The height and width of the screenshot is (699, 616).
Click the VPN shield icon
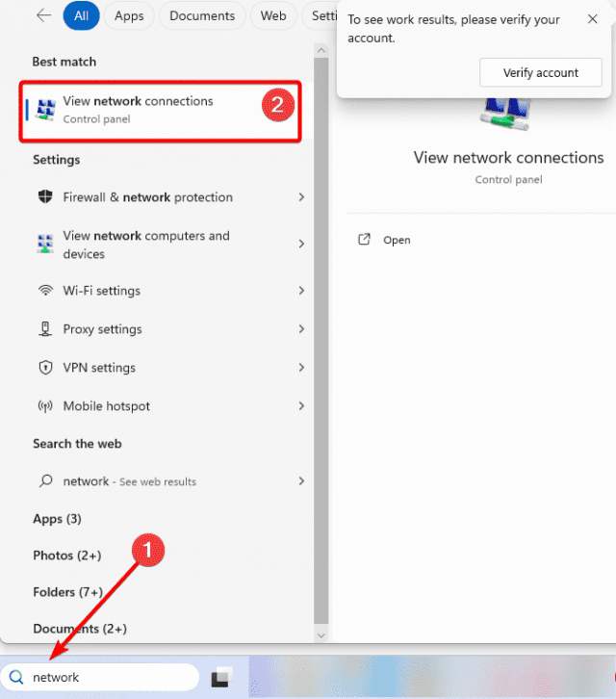(45, 368)
